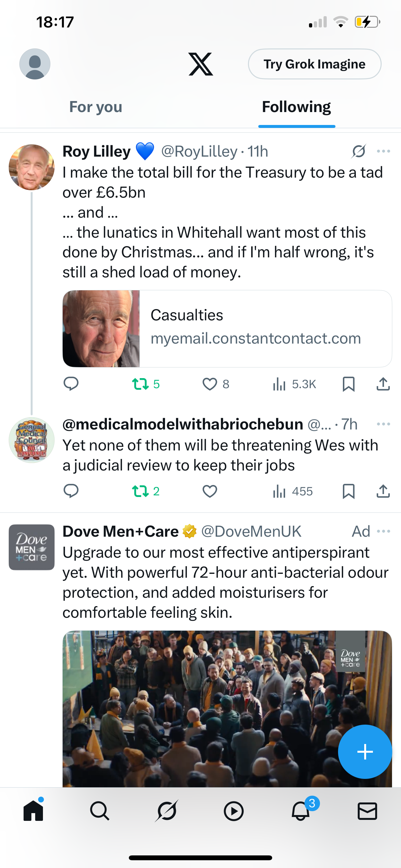Open the search tab in bottom bar

pos(100,811)
